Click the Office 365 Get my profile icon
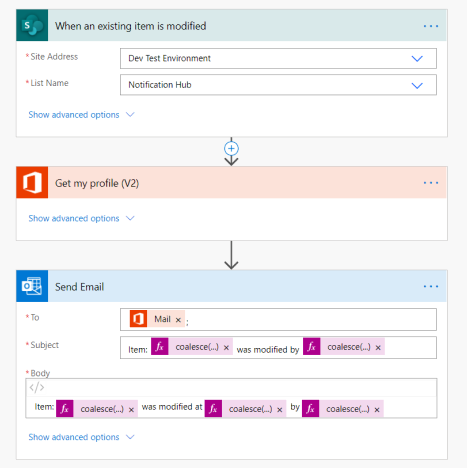This screenshot has width=467, height=468. (x=32, y=183)
